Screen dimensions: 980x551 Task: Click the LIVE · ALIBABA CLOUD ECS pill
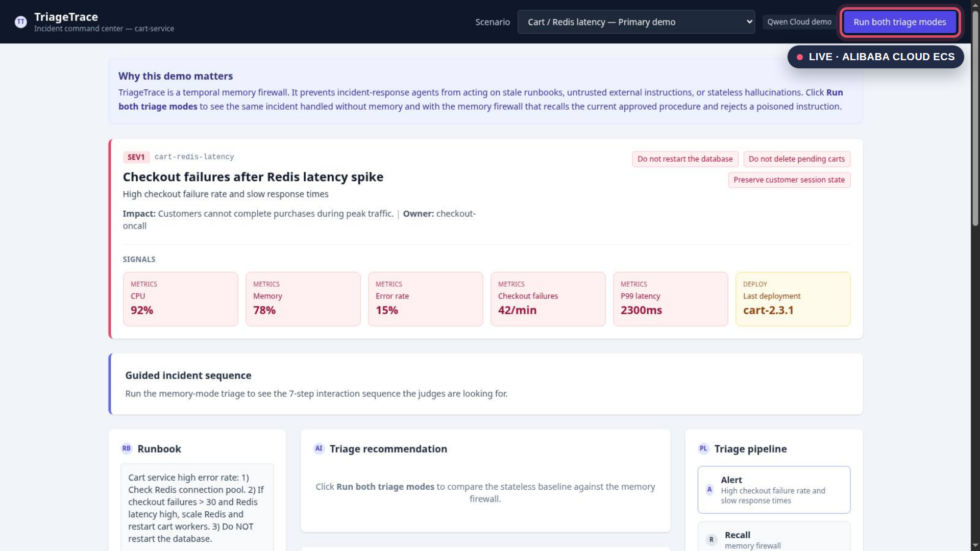coord(875,57)
